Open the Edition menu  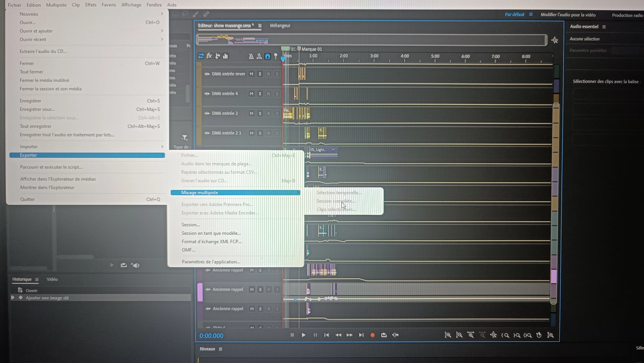[x=33, y=5]
